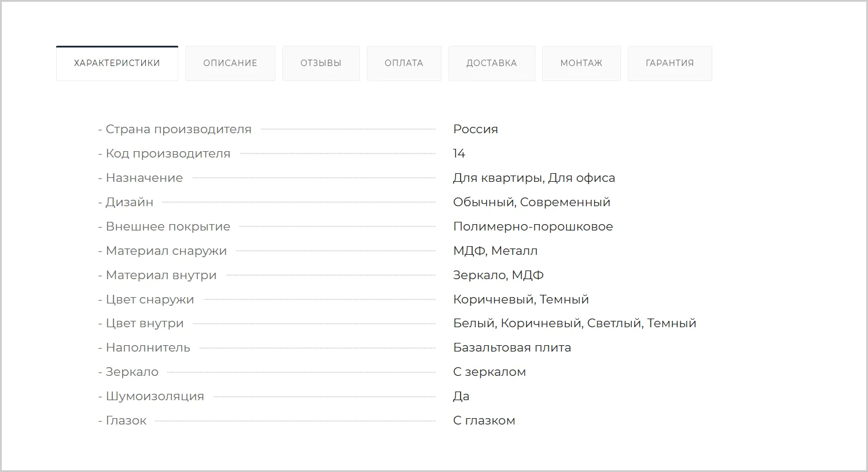Click the label Цвет внутри

(145, 323)
